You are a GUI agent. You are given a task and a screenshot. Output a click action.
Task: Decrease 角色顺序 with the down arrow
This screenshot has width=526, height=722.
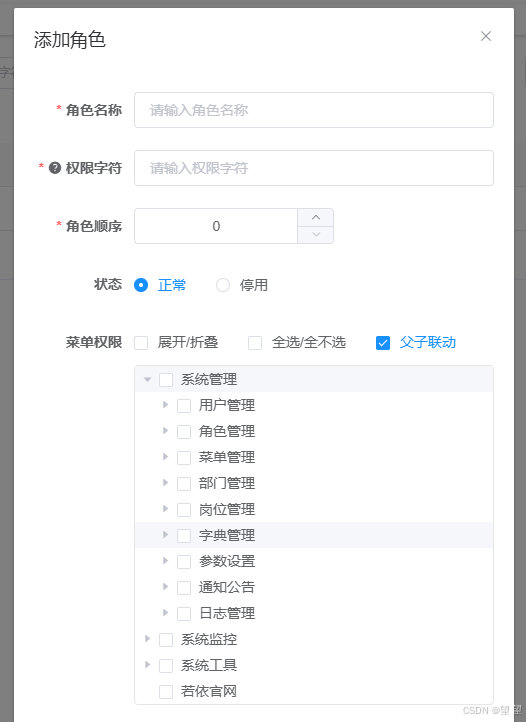[316, 235]
